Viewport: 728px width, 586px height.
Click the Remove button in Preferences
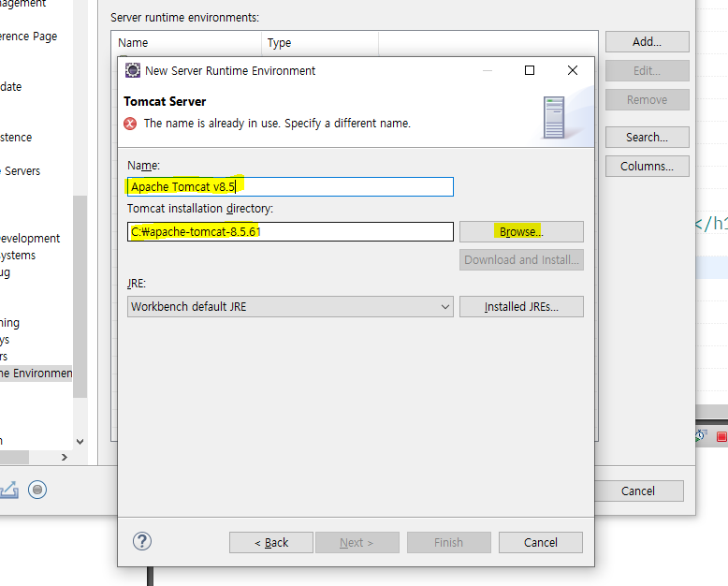(x=648, y=100)
